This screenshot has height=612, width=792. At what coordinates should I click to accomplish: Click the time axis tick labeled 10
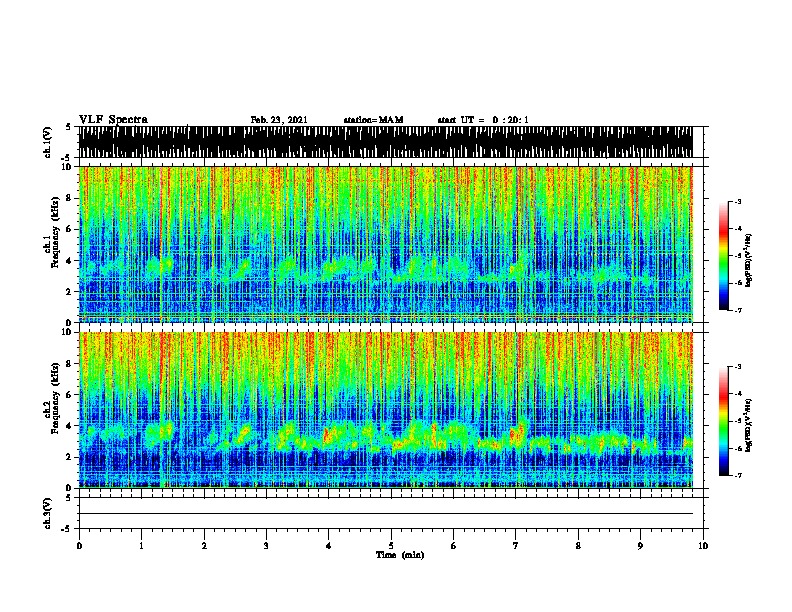click(703, 546)
